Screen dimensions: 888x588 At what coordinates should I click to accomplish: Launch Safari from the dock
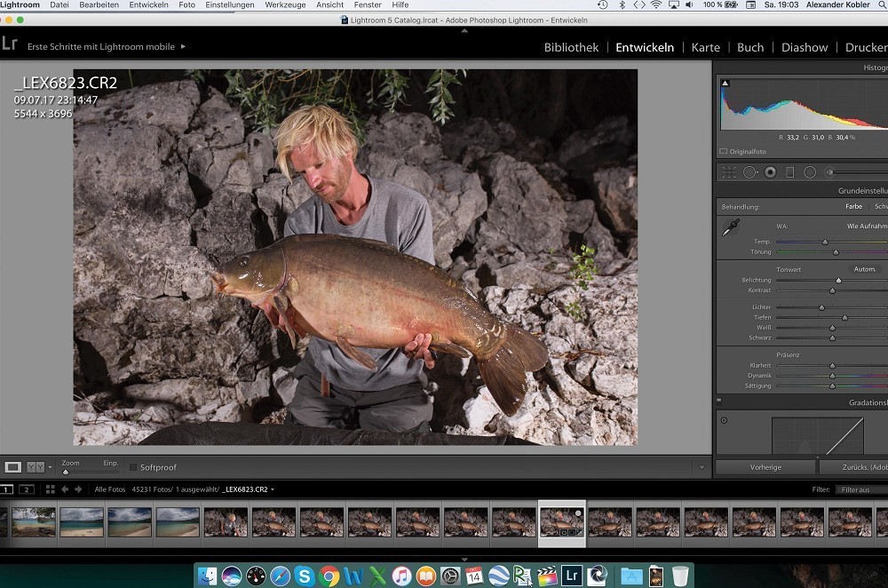280,576
